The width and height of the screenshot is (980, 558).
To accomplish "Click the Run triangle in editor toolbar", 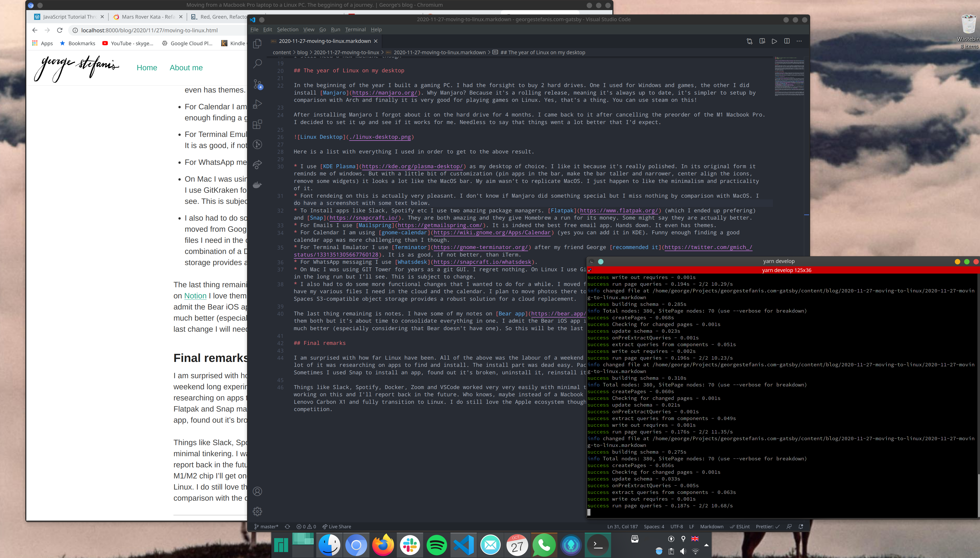I will tap(774, 41).
